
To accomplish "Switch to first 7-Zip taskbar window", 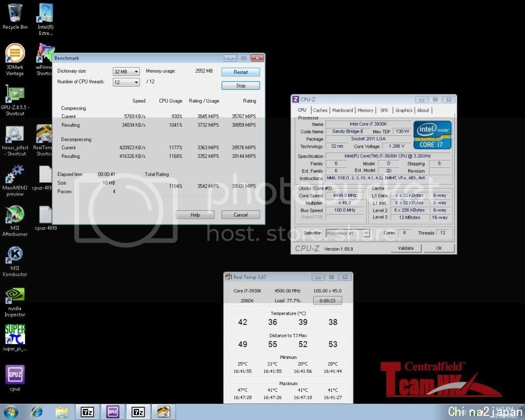I will [87, 412].
